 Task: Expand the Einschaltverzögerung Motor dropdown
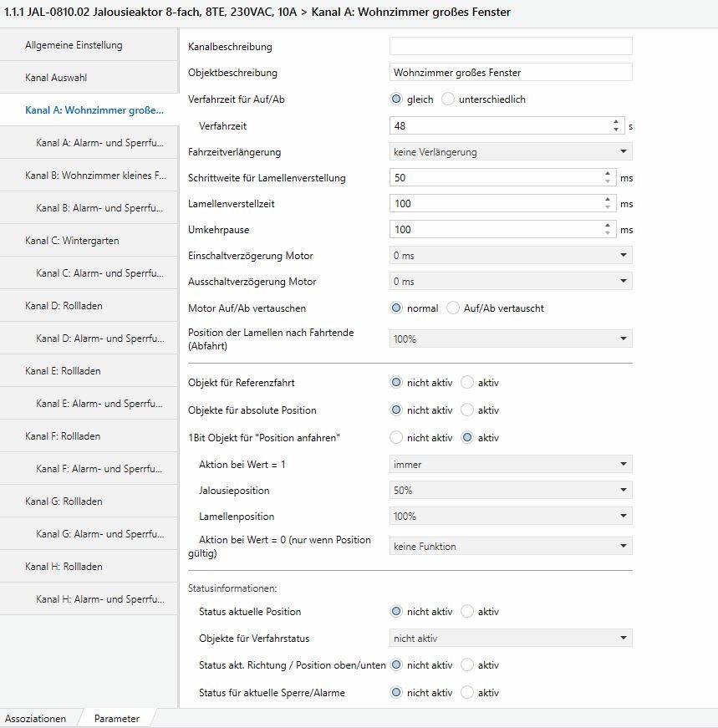511,256
